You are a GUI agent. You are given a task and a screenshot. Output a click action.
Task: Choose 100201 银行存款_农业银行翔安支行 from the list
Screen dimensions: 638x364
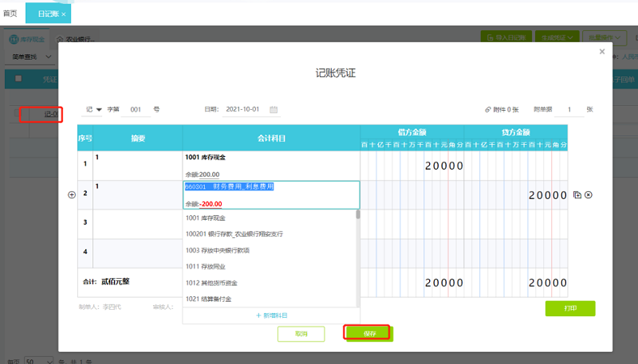point(234,234)
